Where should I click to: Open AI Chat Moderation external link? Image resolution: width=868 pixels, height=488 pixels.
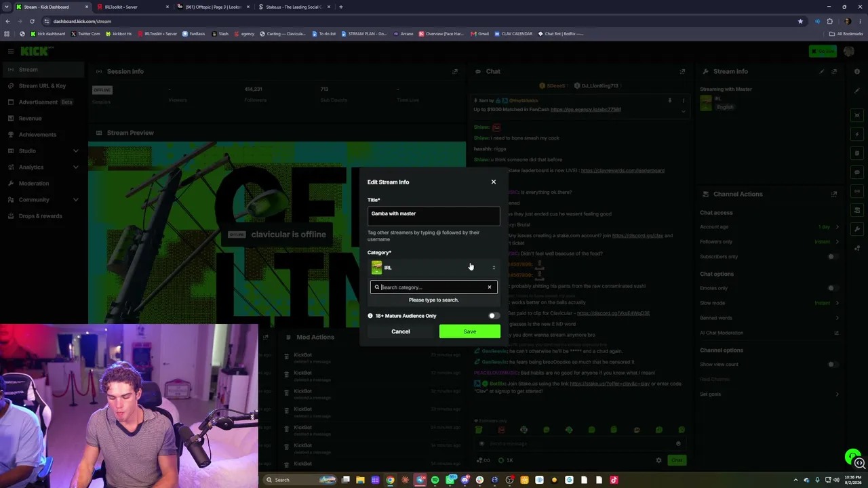[x=836, y=333]
